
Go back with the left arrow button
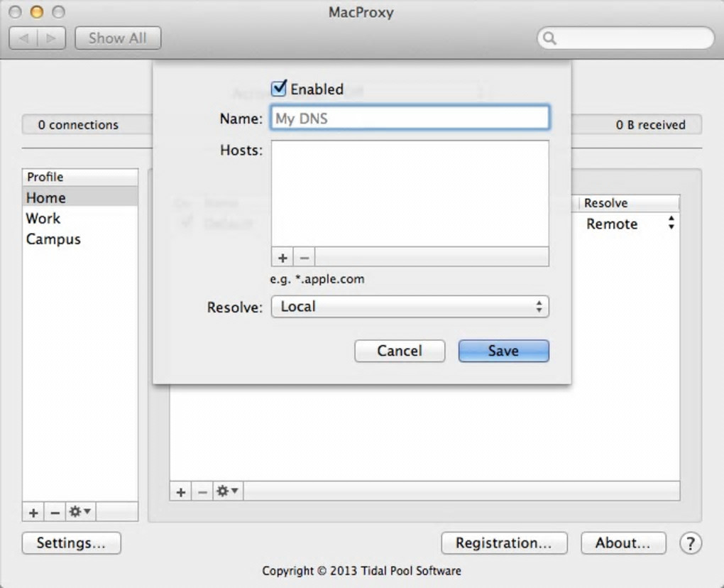coord(23,38)
